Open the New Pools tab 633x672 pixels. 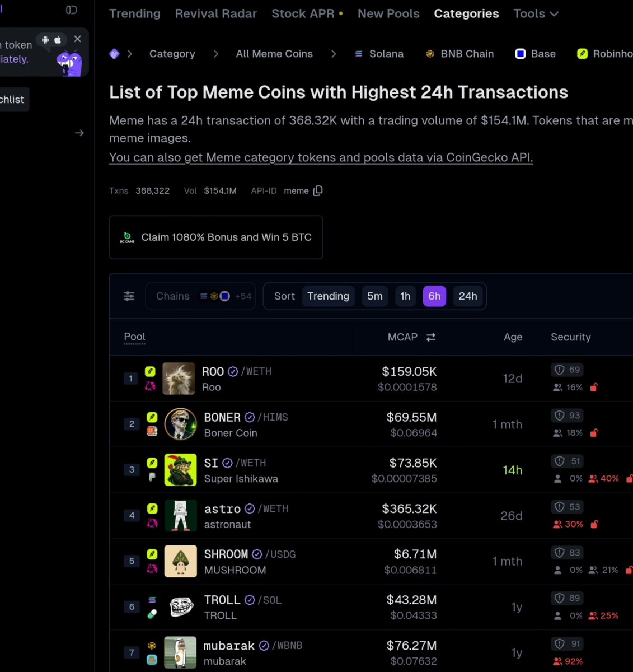tap(388, 13)
